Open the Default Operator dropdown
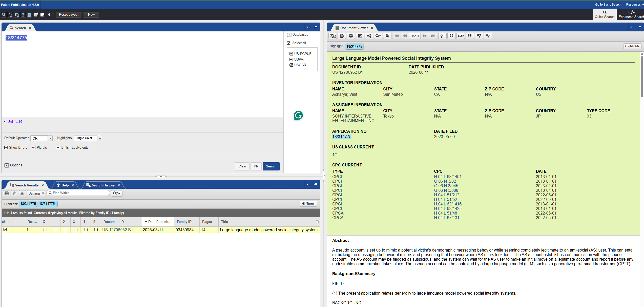The height and width of the screenshot is (307, 644). (x=41, y=138)
